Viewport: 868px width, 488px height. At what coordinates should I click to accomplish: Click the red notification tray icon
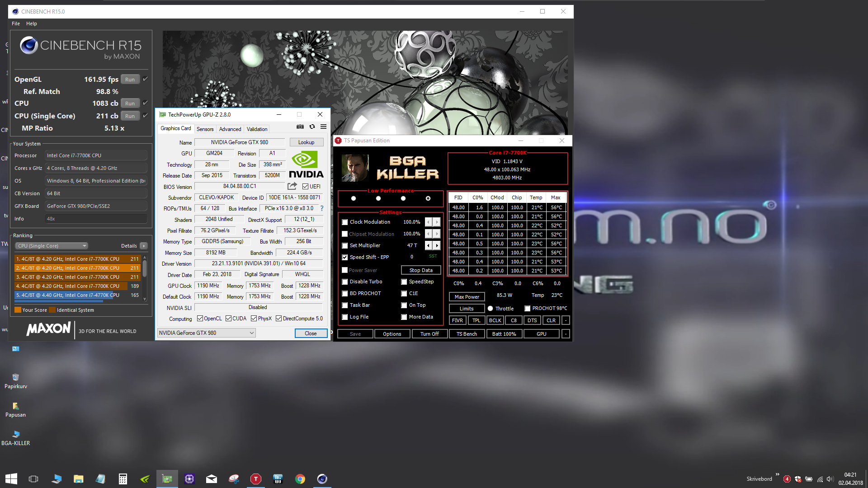pyautogui.click(x=787, y=479)
